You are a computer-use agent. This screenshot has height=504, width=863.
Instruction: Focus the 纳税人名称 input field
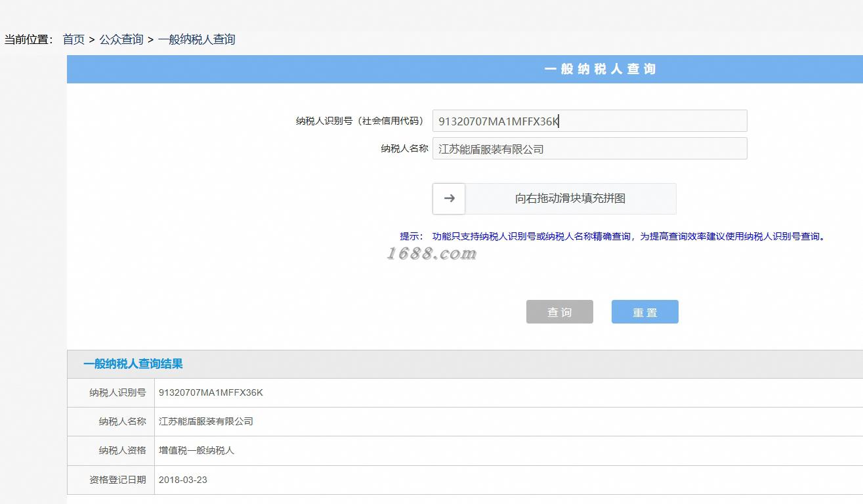[589, 148]
